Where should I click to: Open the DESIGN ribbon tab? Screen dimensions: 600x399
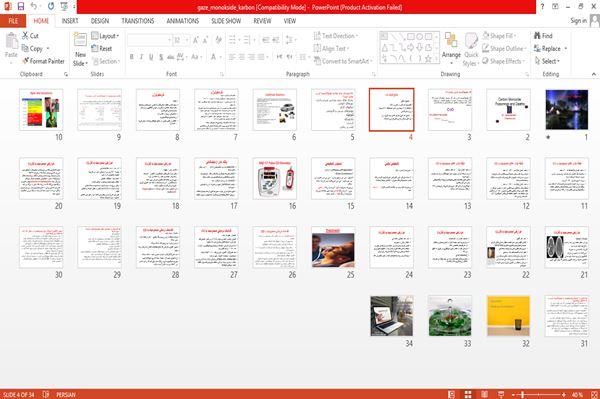pyautogui.click(x=99, y=21)
